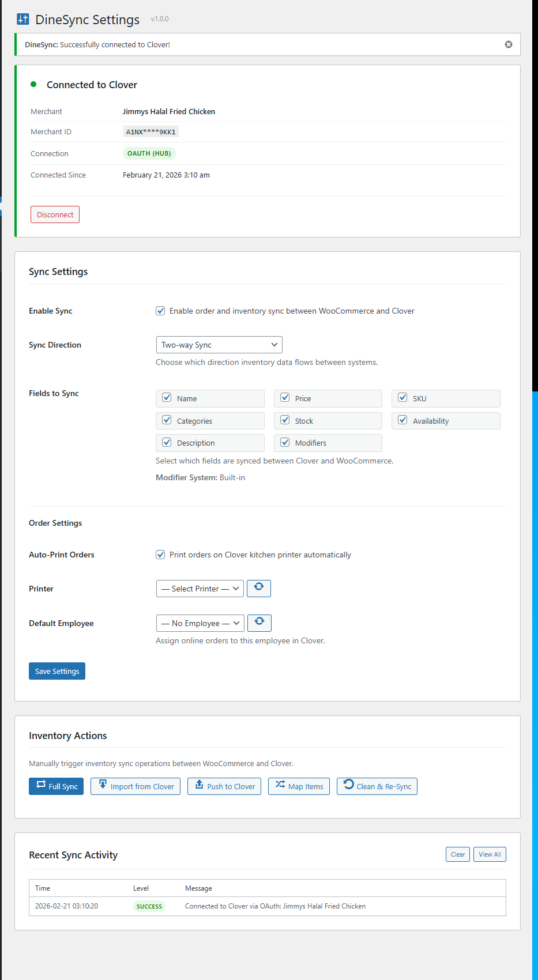Click the DineSync logo icon
Screen dimensions: 538x980
click(23, 19)
